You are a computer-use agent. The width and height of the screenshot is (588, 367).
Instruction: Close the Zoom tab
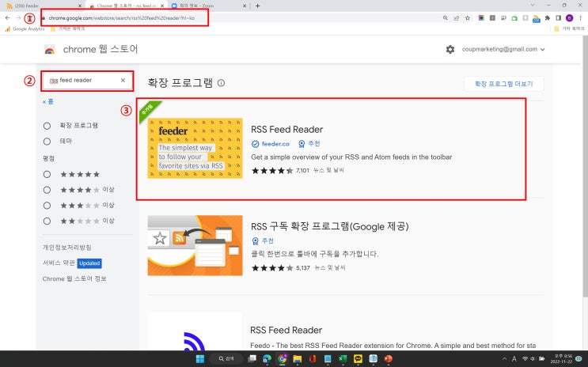(x=245, y=6)
